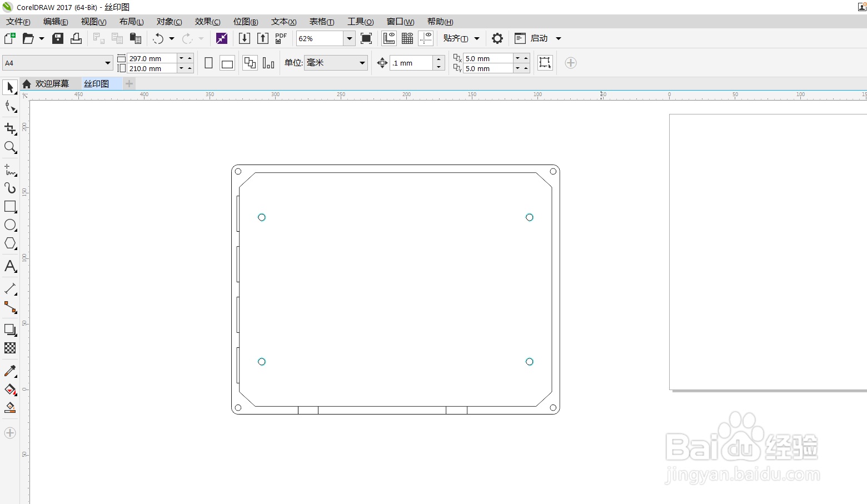Image resolution: width=867 pixels, height=504 pixels.
Task: Toggle Show guidelines
Action: 426,38
